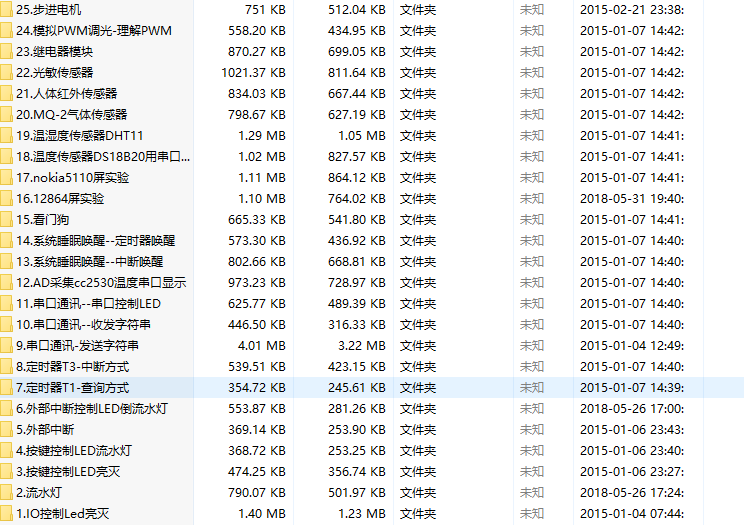
Task: Select the 18.温度传感器DS18B20用串口 folder name
Action: [103, 156]
